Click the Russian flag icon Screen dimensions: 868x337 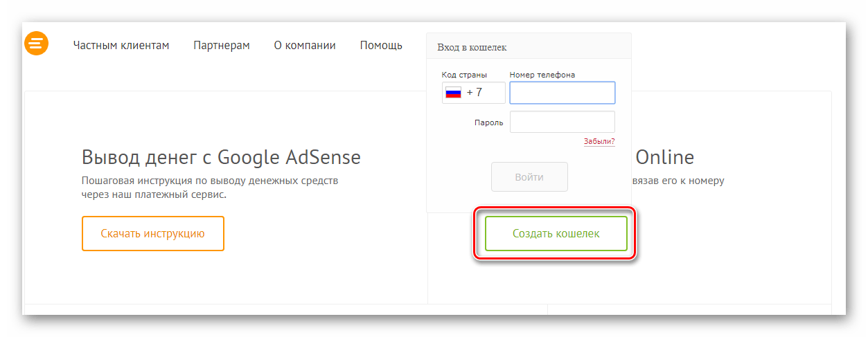(453, 93)
